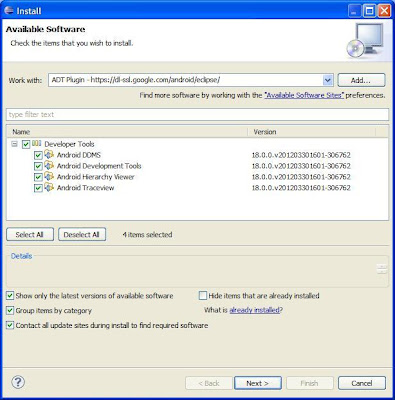Click the Developer Tools category icon
Viewport: 395px width, 400px height.
[37, 144]
